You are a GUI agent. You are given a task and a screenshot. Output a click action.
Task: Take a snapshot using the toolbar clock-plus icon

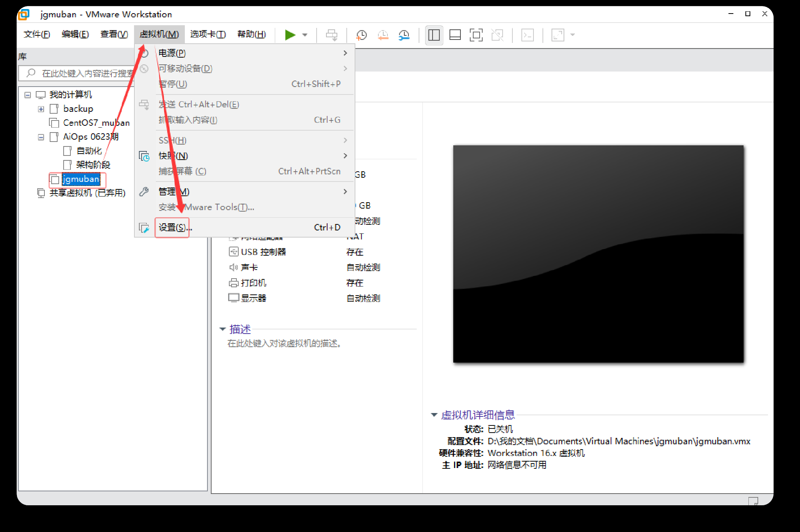(361, 35)
